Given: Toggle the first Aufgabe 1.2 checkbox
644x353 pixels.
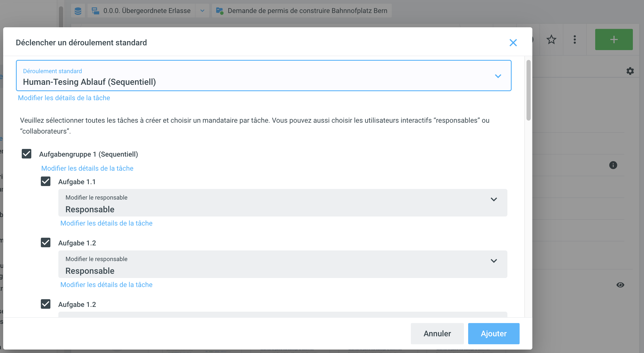Looking at the screenshot, I should (x=46, y=243).
